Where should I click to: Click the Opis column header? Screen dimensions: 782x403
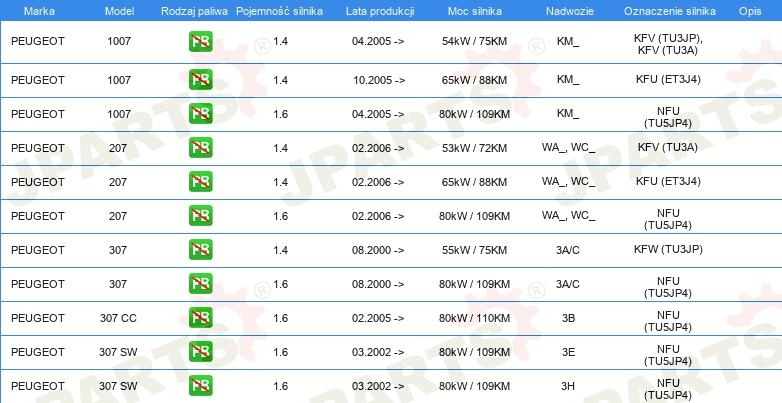click(750, 11)
